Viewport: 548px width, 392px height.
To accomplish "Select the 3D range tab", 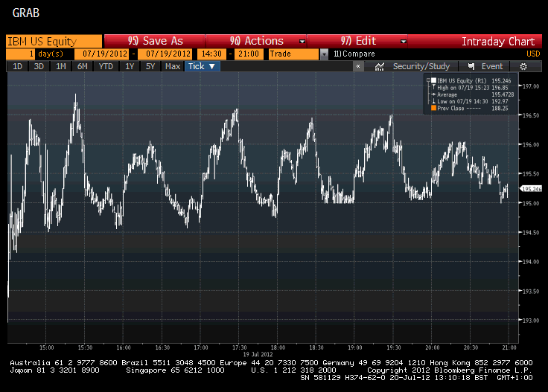I will (39, 66).
